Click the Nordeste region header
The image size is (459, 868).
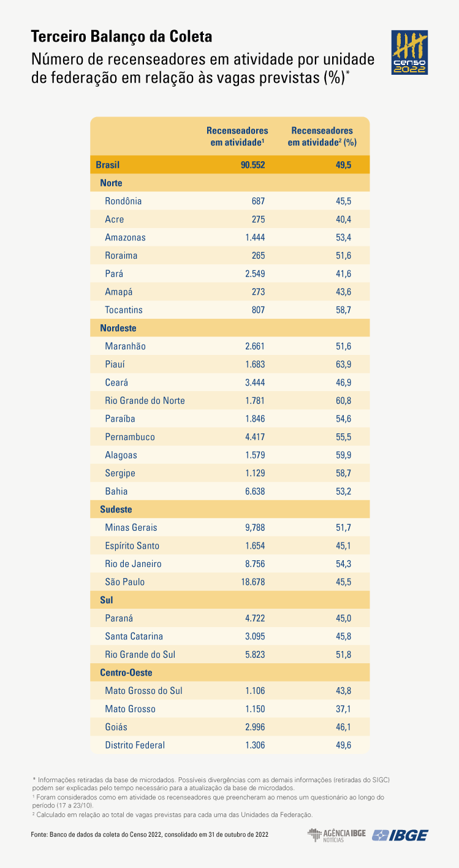coord(118,328)
